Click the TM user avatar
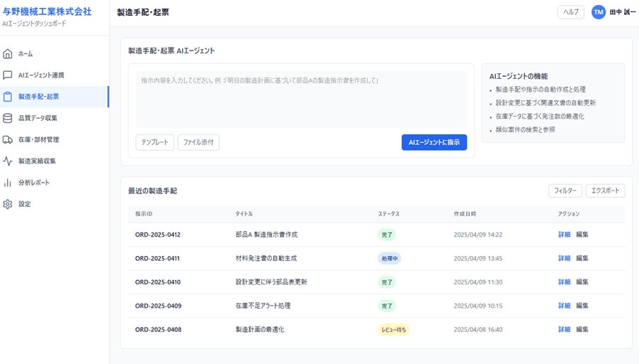This screenshot has width=639, height=364. (598, 12)
